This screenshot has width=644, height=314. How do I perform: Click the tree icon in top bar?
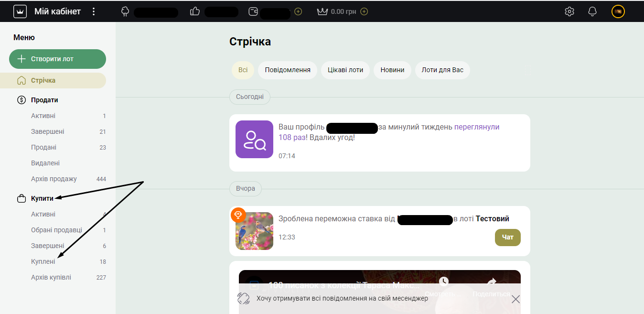click(x=126, y=11)
